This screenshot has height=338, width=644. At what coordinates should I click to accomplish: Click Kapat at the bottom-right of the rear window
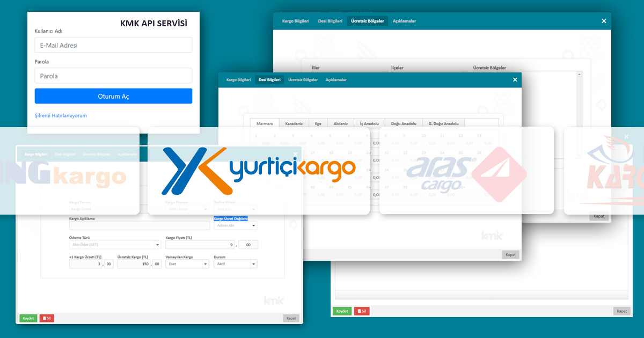point(622,311)
